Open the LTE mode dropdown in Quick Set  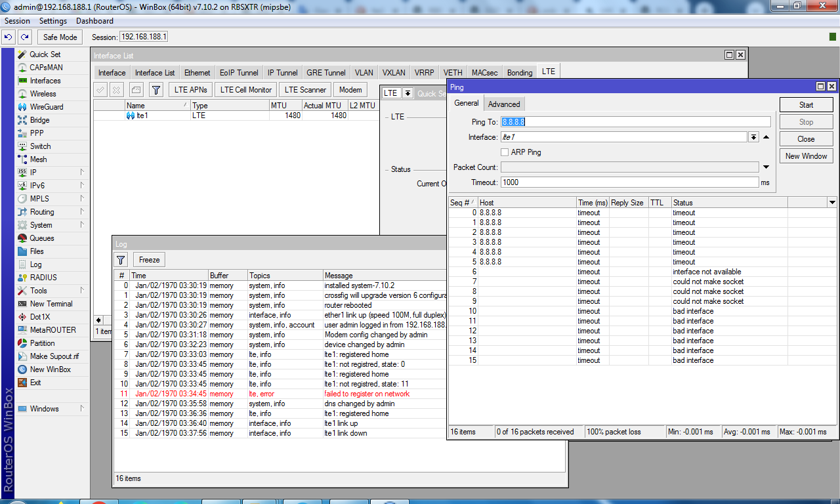coord(408,93)
